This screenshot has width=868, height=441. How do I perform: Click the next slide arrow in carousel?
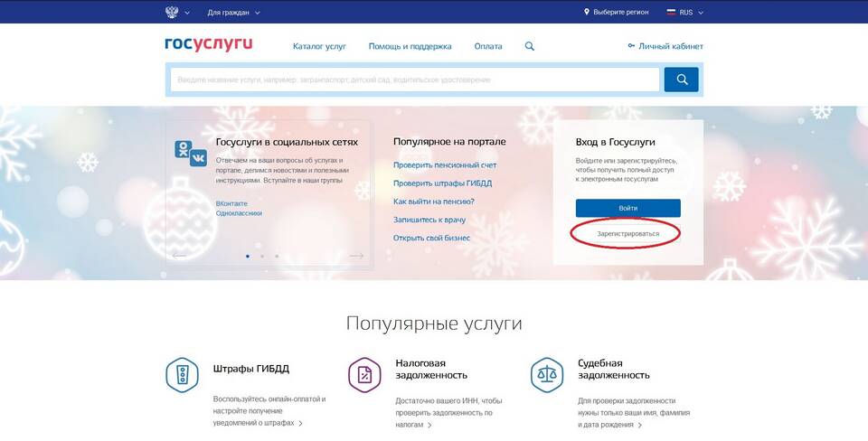(x=356, y=256)
